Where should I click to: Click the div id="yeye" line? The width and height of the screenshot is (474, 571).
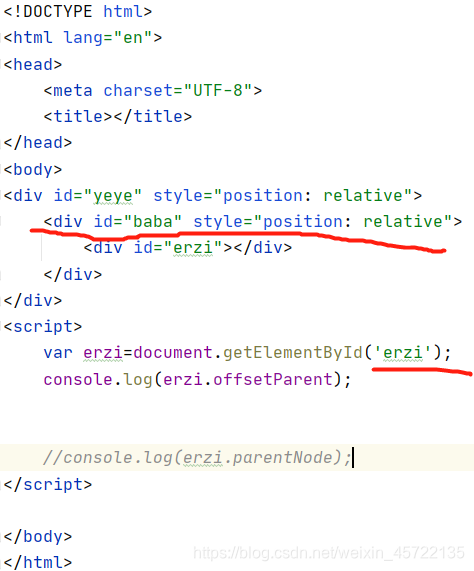point(213,196)
